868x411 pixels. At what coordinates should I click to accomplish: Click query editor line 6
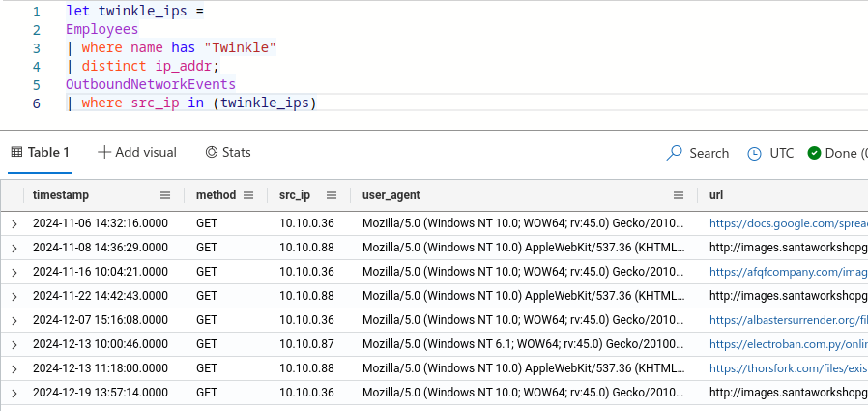193,103
